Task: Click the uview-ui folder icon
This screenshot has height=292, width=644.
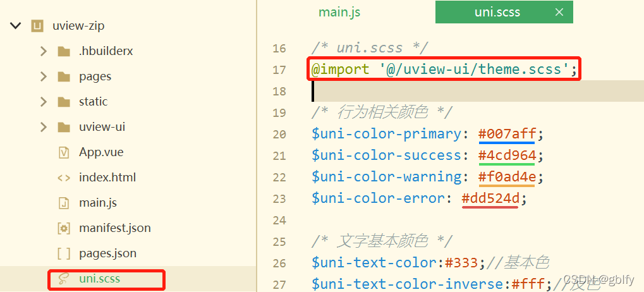Action: (x=64, y=127)
